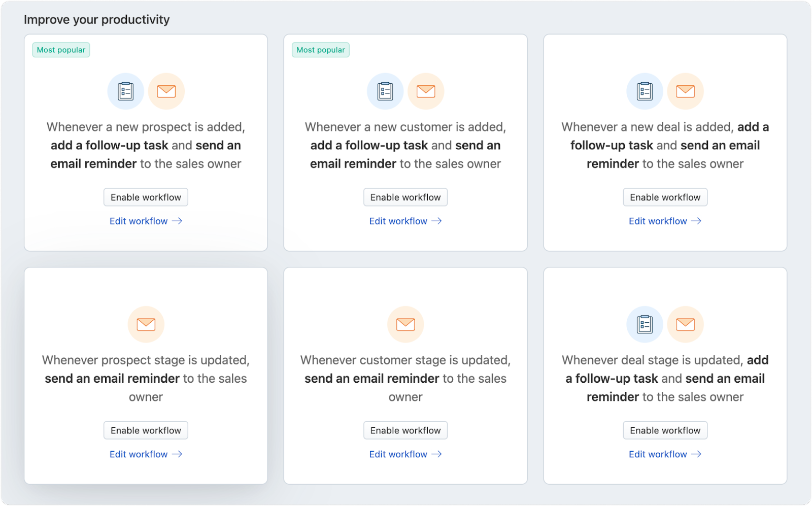
Task: Enable workflow for deal stage updated
Action: 665,430
